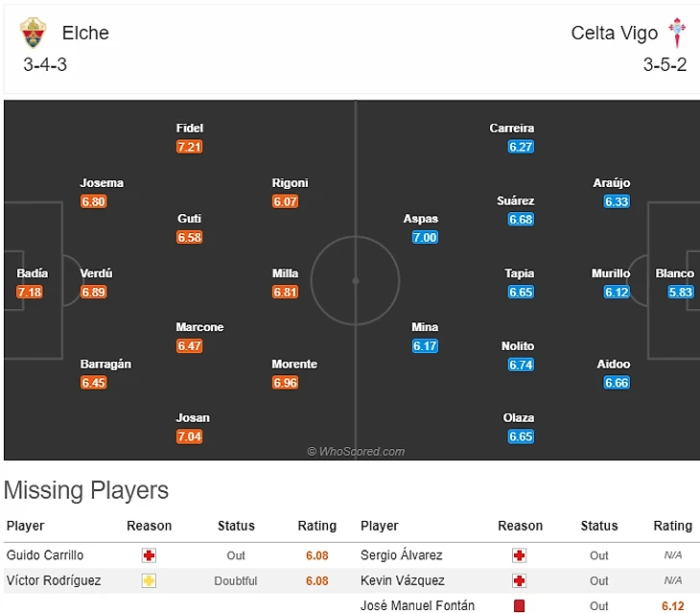This screenshot has width=700, height=613.
Task: Click Sergio Álvarez's red cross injury icon
Action: (x=520, y=555)
